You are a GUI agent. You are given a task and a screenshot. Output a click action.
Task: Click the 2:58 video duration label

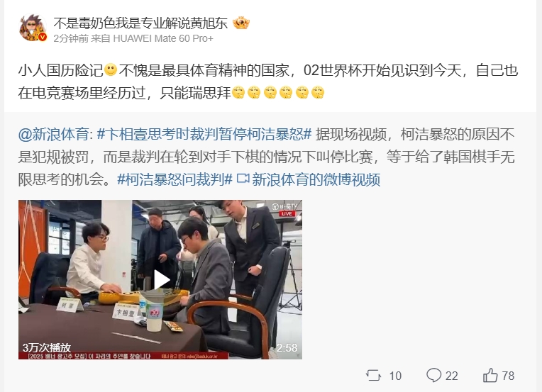287,347
